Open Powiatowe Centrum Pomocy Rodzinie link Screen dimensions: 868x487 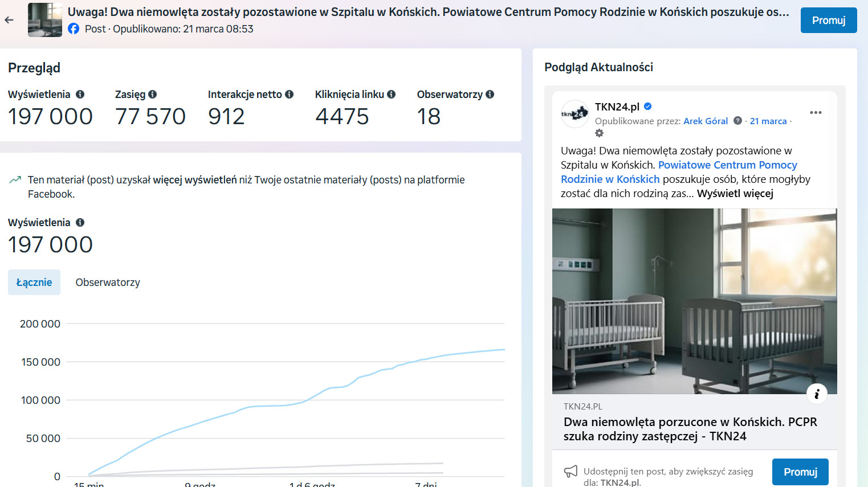point(727,165)
